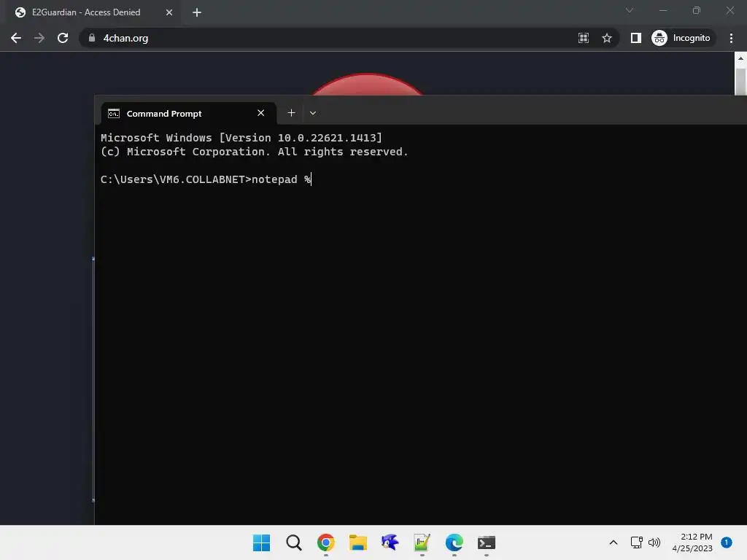
Task: Open new Chrome tab
Action: (x=197, y=12)
